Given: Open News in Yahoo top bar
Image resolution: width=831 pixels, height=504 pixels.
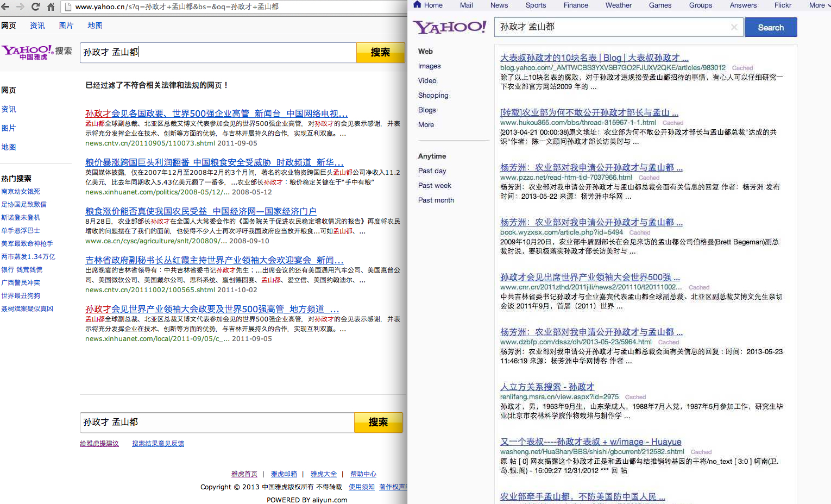Looking at the screenshot, I should click(499, 5).
